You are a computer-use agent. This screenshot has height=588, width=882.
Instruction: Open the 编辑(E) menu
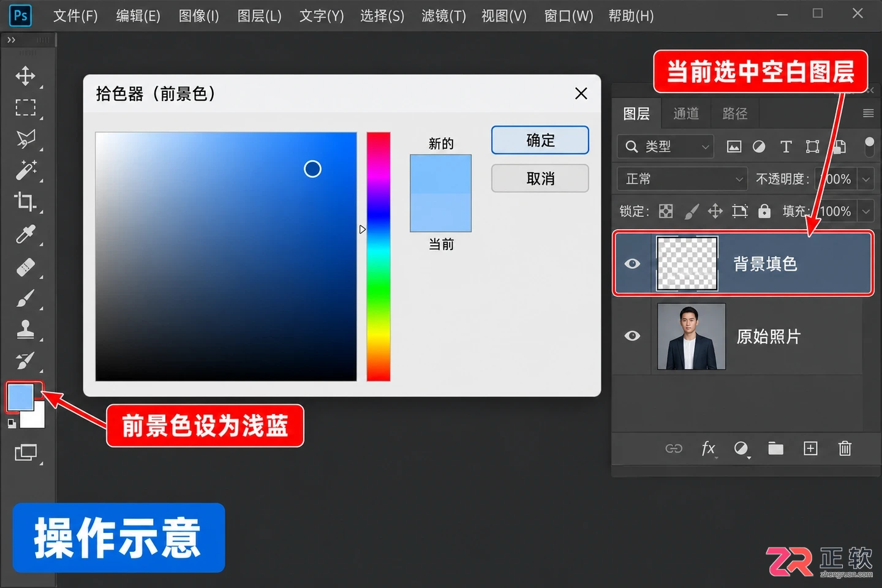pos(138,16)
